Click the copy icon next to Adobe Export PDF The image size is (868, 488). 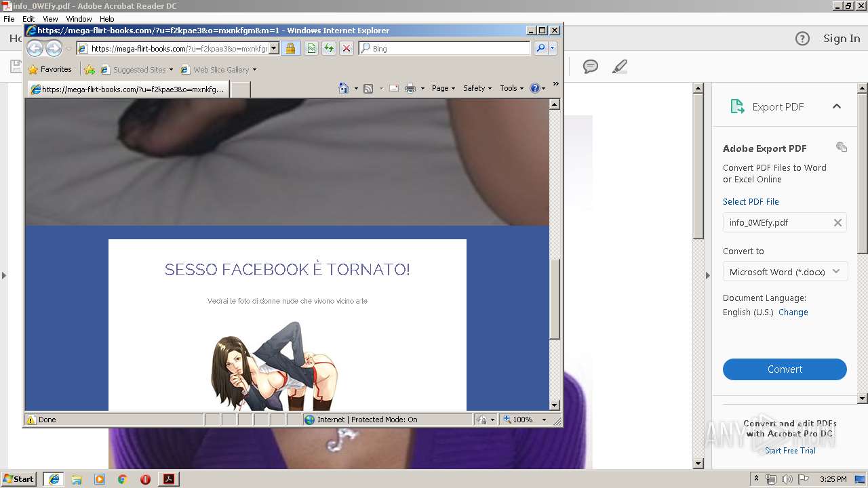click(x=842, y=147)
